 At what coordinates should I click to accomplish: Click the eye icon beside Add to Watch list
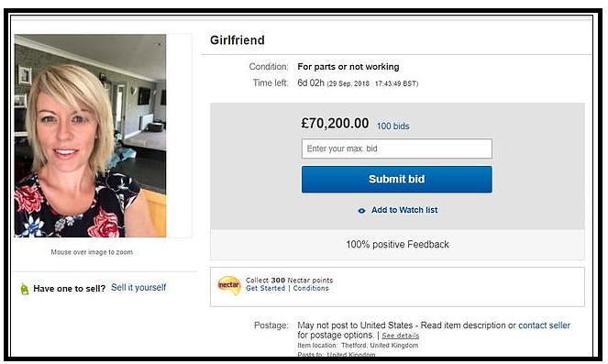pyautogui.click(x=361, y=211)
